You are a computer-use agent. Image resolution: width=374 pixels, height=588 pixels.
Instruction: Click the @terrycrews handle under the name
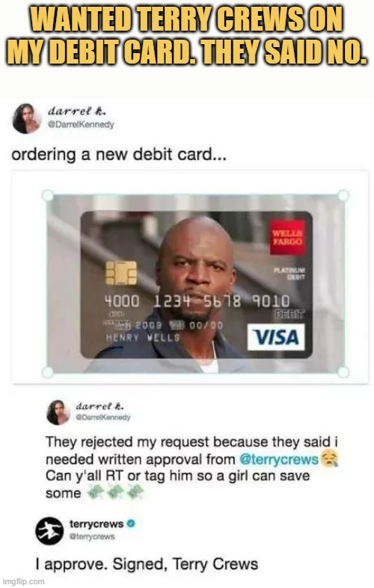[92, 536]
